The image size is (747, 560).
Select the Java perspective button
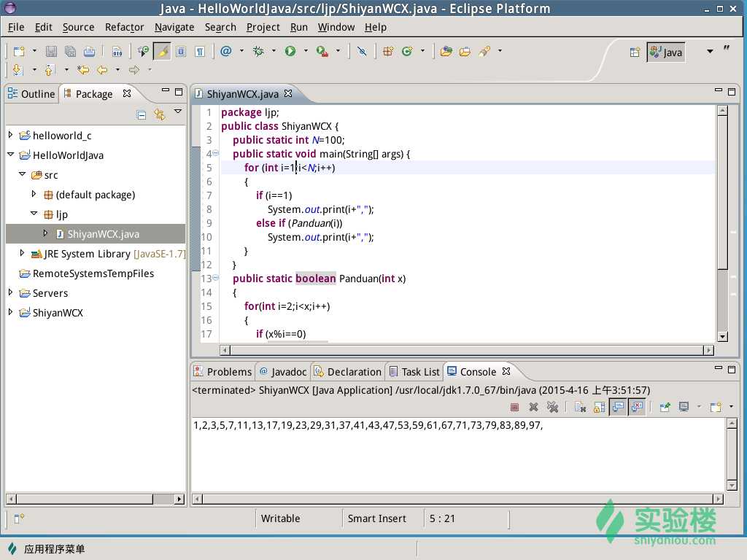coord(666,52)
